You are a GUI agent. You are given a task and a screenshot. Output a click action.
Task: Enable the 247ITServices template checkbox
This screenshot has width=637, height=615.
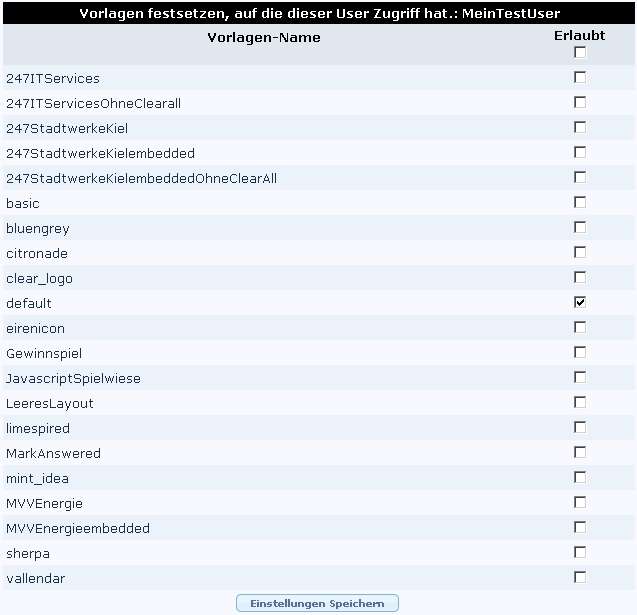point(580,77)
